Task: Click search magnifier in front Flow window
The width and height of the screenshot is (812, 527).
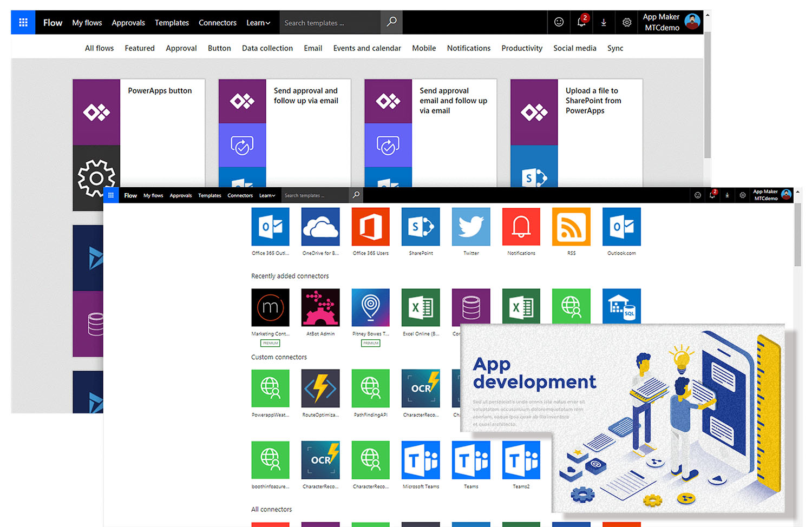Action: point(356,195)
